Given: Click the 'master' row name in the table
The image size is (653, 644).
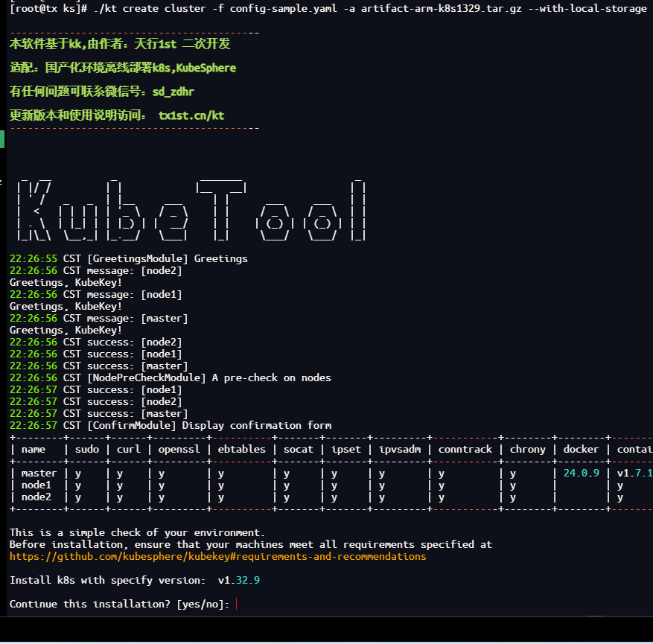Looking at the screenshot, I should [x=39, y=473].
